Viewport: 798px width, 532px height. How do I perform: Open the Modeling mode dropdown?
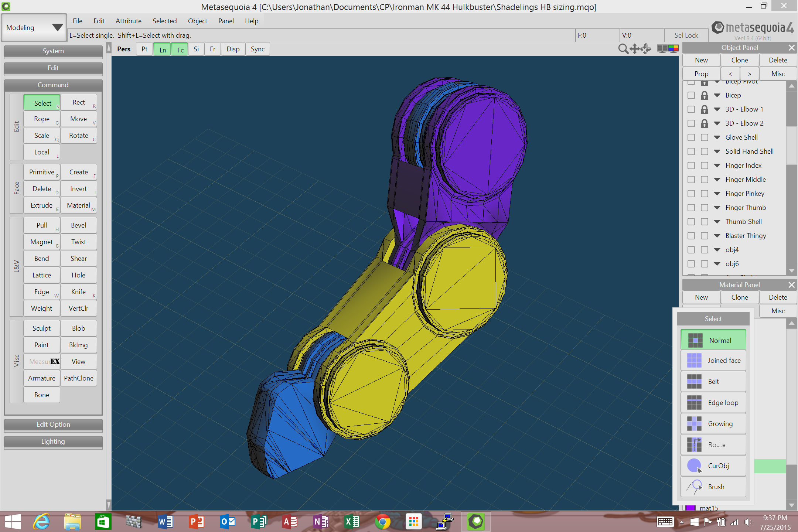[34, 28]
